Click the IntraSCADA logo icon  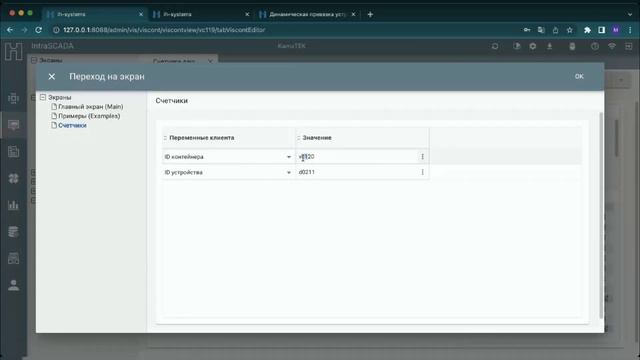click(13, 52)
